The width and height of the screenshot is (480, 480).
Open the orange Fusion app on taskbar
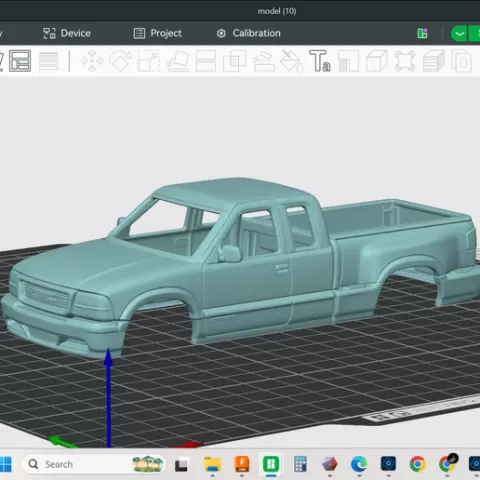click(242, 464)
